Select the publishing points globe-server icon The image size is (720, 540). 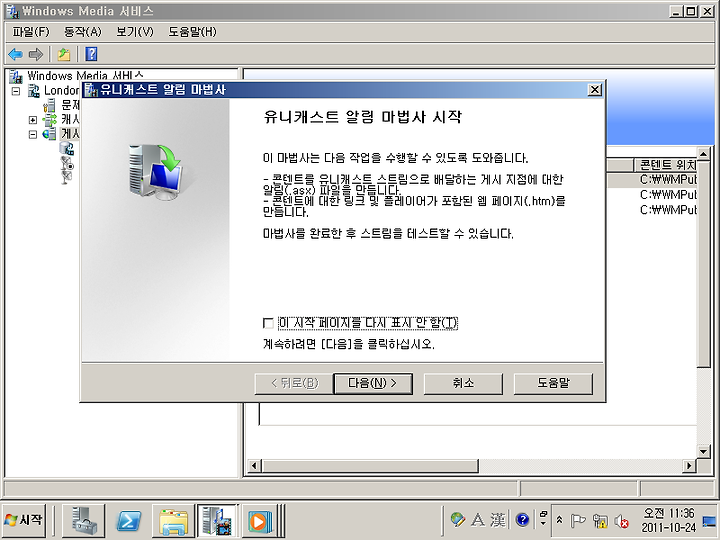[49, 134]
